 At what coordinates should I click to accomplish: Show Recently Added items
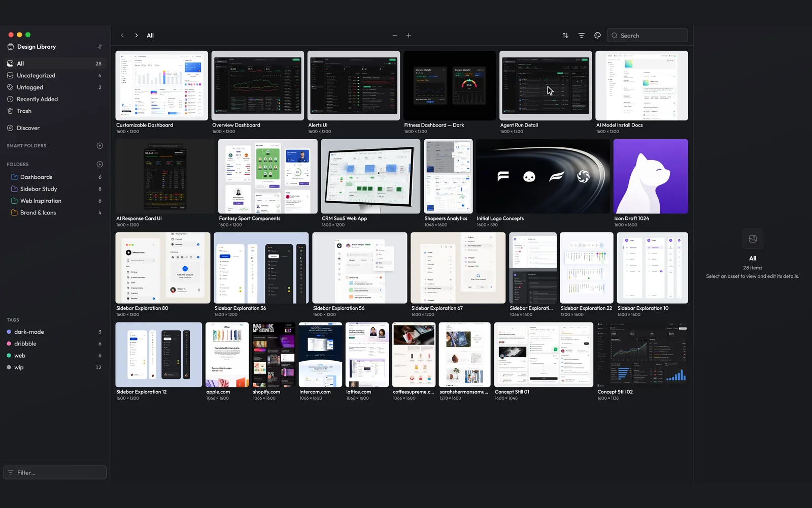click(x=55, y=99)
